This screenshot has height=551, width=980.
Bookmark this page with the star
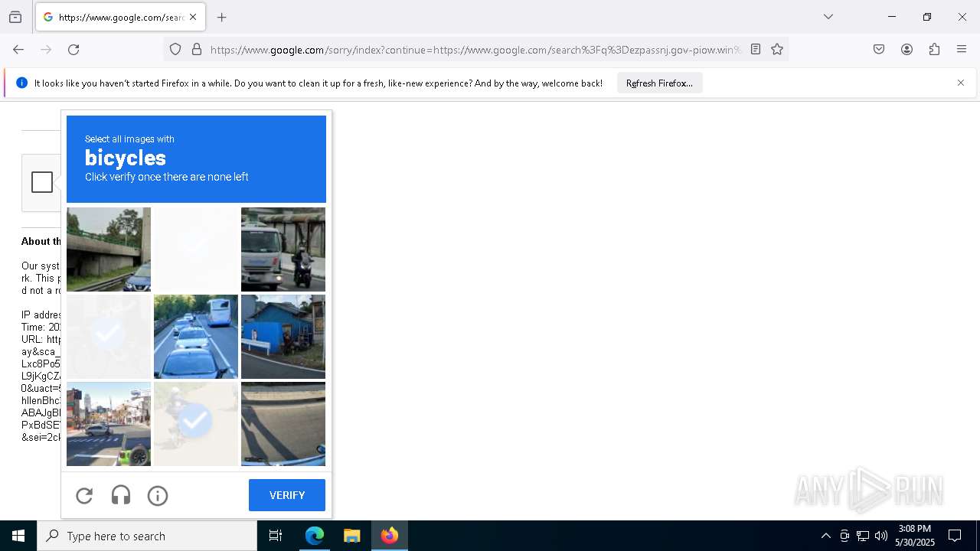click(x=777, y=50)
